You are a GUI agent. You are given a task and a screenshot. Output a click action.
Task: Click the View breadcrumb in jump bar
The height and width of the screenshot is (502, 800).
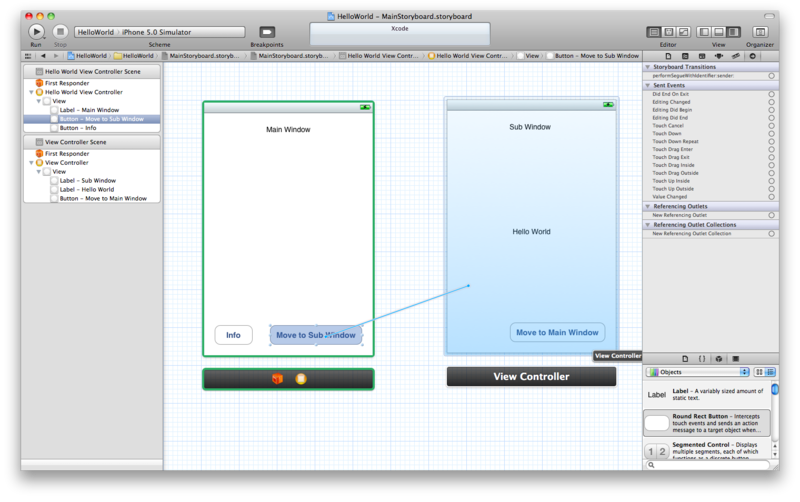(529, 56)
